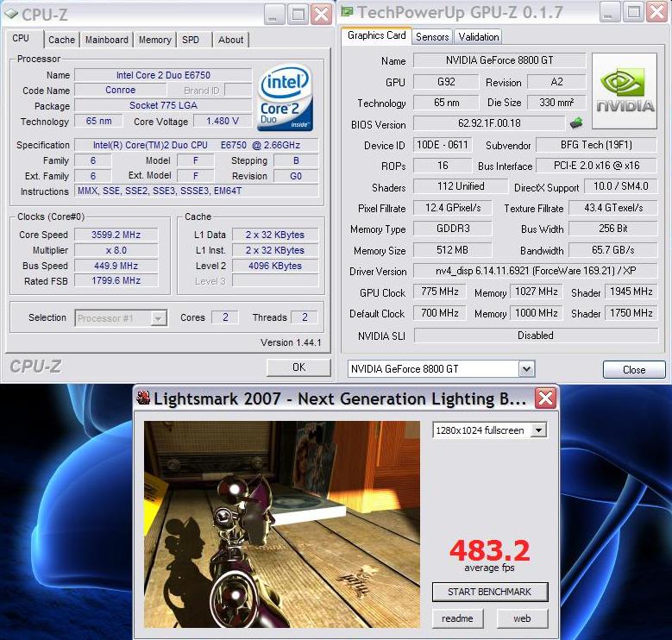This screenshot has height=640, width=672.
Task: Click the Threads value in CPU-Z
Action: click(305, 317)
